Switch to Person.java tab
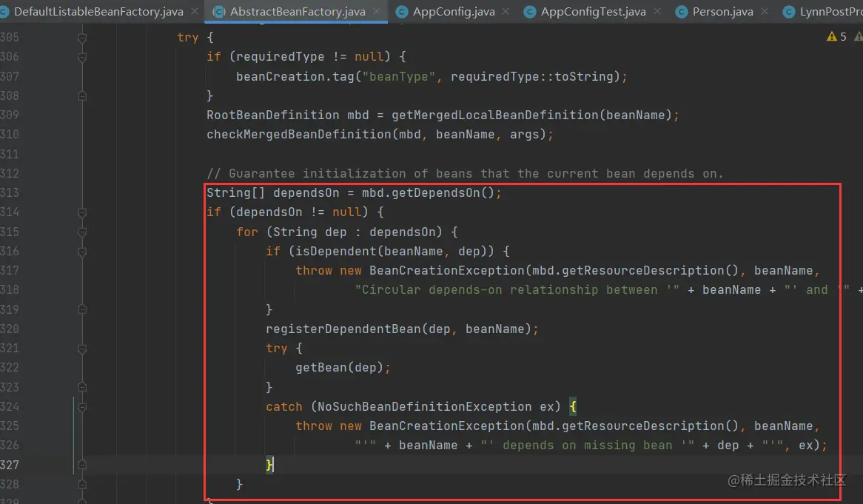 pos(722,11)
